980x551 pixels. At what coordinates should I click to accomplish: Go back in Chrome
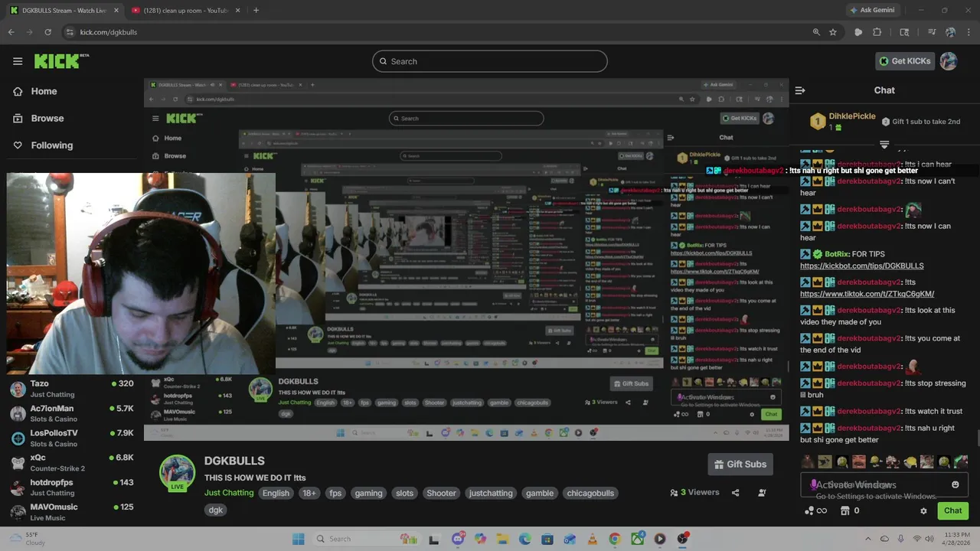pos(11,32)
